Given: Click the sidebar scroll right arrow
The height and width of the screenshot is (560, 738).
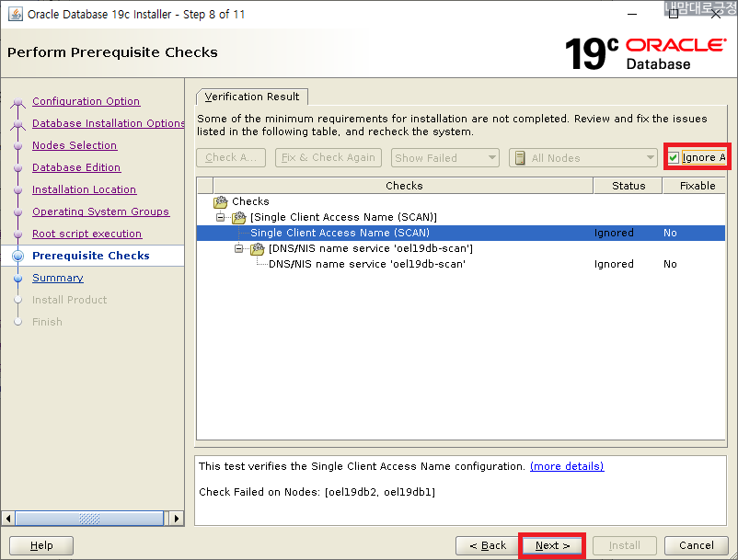Looking at the screenshot, I should tap(176, 519).
